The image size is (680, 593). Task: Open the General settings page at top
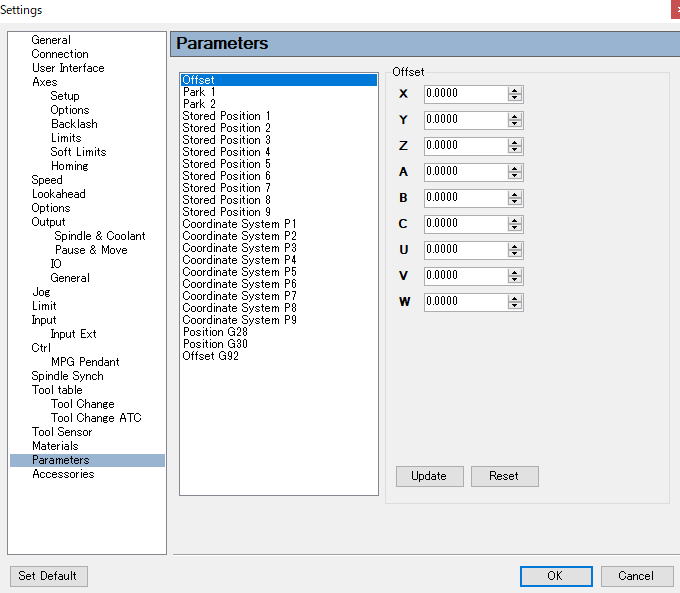tap(51, 40)
